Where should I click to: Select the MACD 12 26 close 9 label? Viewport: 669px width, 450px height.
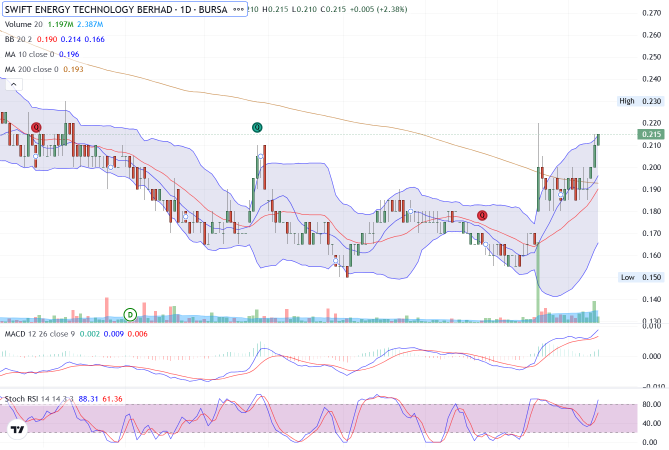40,334
